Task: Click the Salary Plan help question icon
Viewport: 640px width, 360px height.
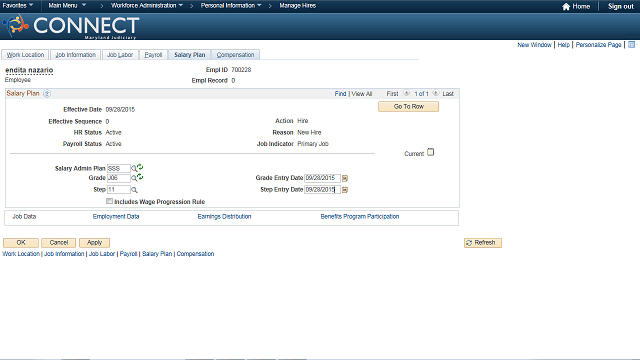Action: pos(47,94)
